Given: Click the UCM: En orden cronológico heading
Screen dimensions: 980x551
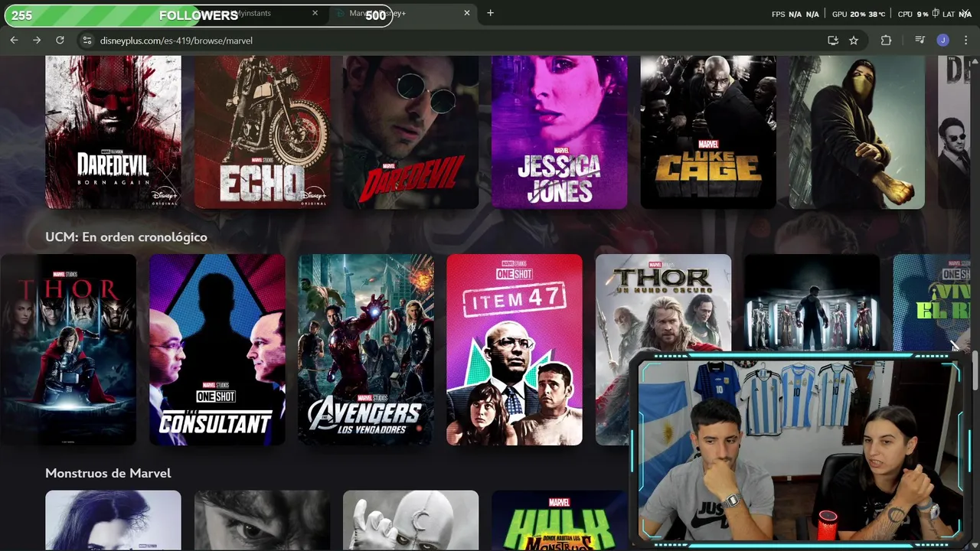Looking at the screenshot, I should click(126, 237).
